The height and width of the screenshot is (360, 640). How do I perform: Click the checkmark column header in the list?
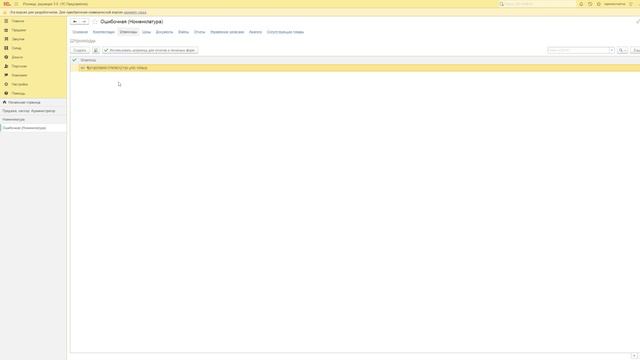(x=74, y=60)
